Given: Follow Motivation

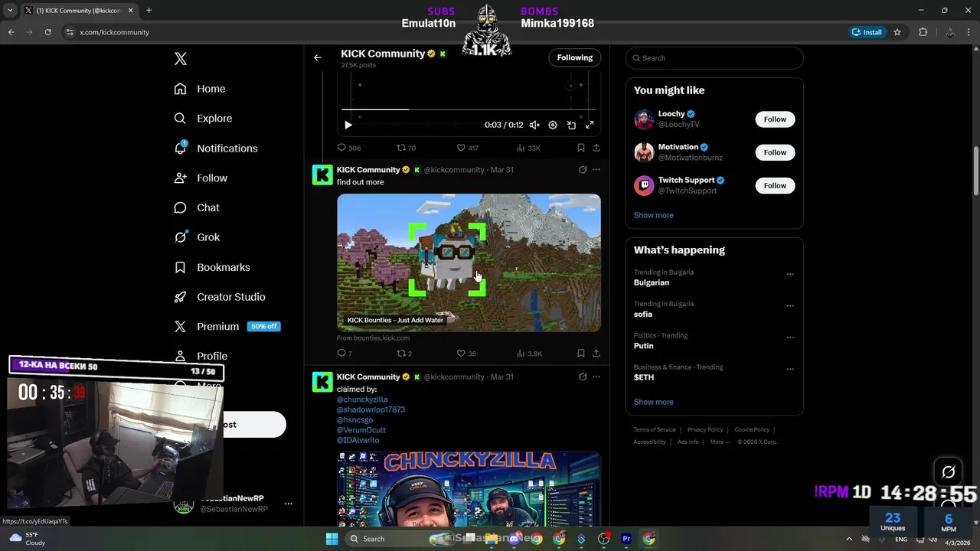Looking at the screenshot, I should [775, 152].
